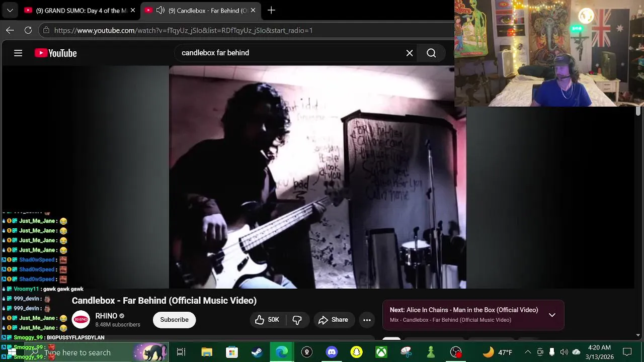Expand the Next up playlist panel chevron
644x362 pixels.
pos(552,315)
